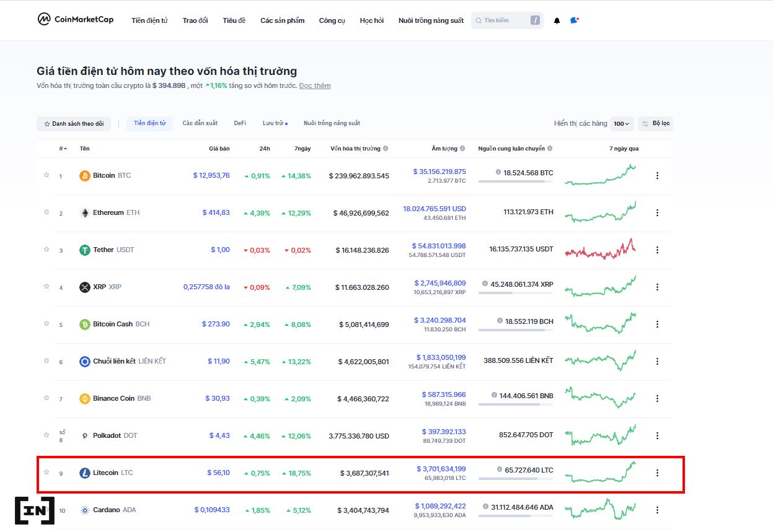Click the chat bubble icon in header
Image resolution: width=773 pixels, height=532 pixels.
pyautogui.click(x=575, y=20)
